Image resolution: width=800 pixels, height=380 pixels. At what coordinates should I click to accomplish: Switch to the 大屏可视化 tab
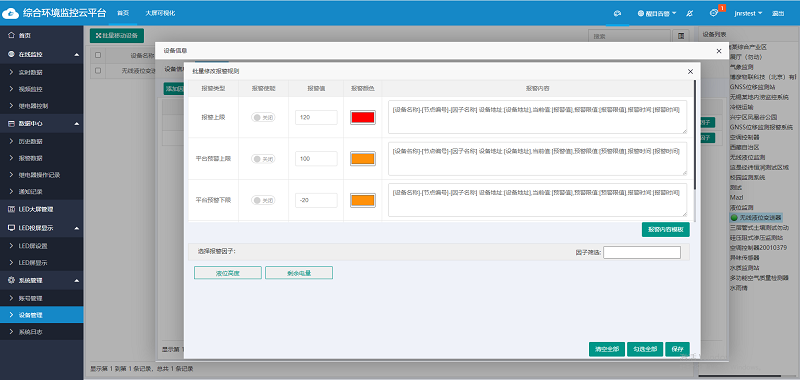pos(160,13)
